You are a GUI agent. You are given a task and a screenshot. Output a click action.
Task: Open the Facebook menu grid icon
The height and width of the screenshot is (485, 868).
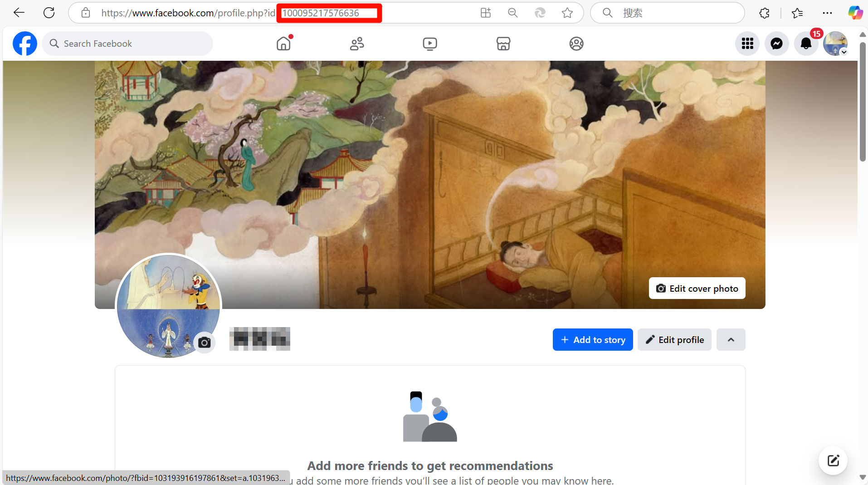tap(747, 44)
